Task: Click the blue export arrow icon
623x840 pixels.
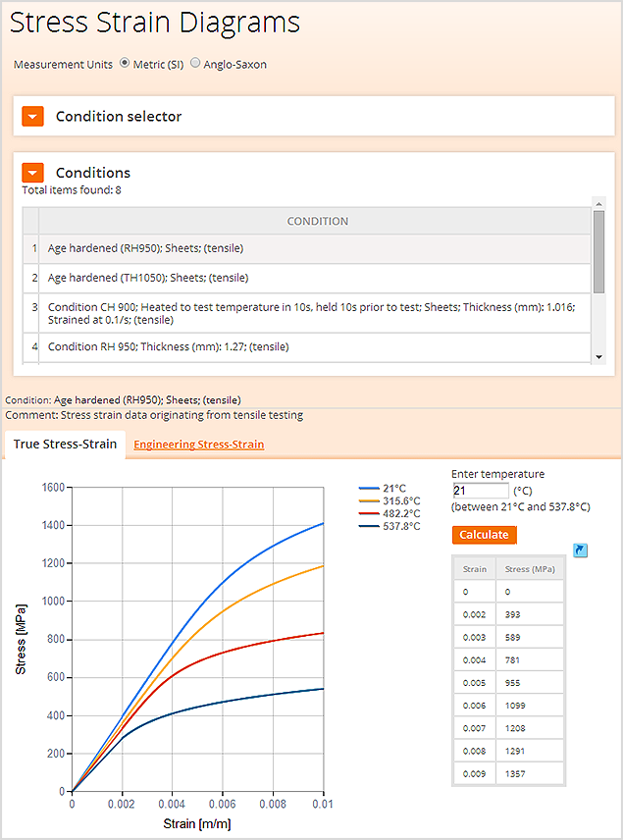Action: [x=580, y=551]
